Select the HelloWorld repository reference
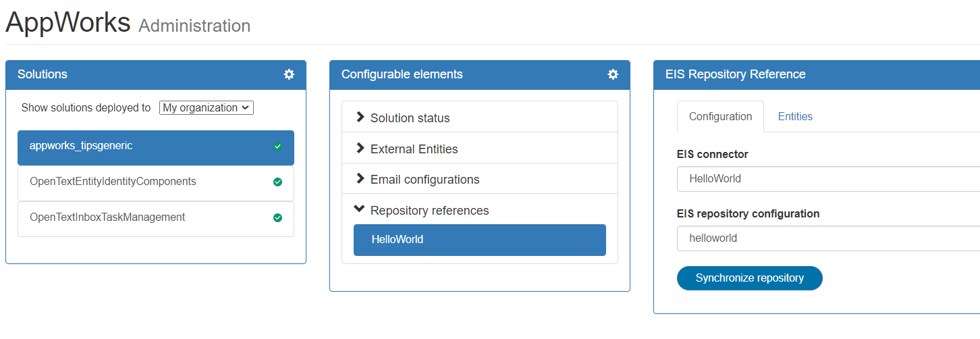The width and height of the screenshot is (980, 339). pyautogui.click(x=479, y=240)
